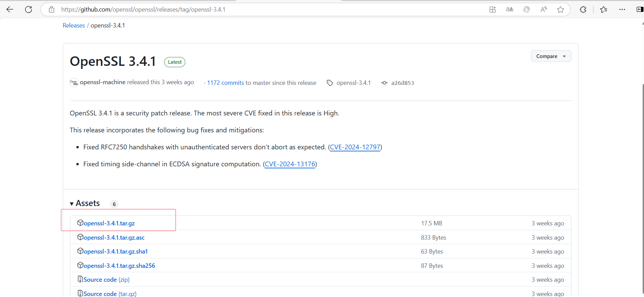Download openssl-3.4.1.tar.gz.sha1 file

(116, 252)
